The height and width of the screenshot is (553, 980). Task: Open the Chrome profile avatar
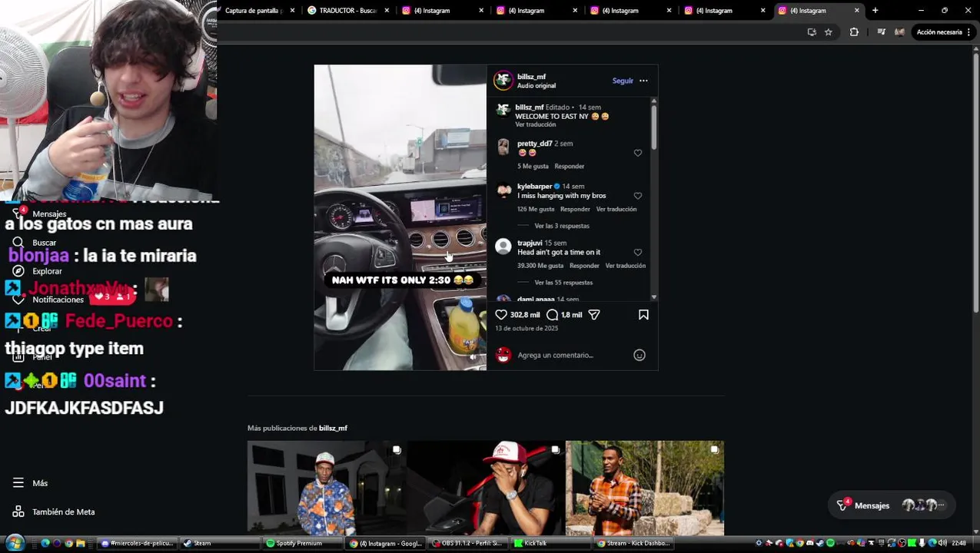click(x=899, y=32)
